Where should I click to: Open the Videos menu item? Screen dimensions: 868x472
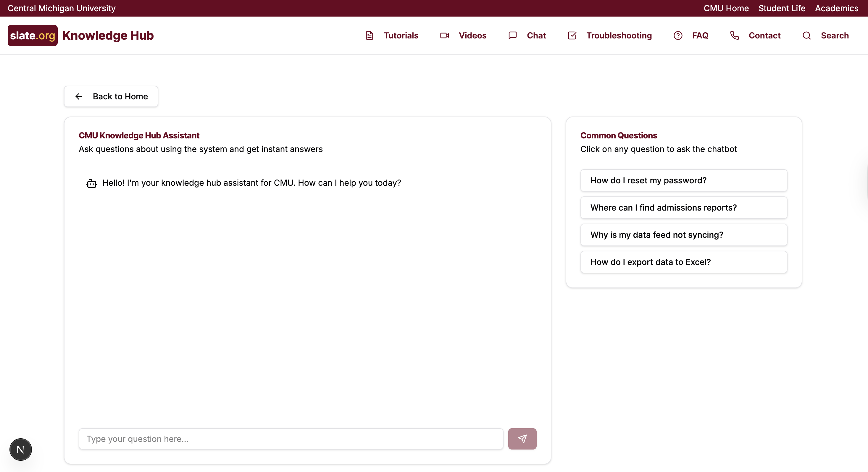click(x=463, y=35)
